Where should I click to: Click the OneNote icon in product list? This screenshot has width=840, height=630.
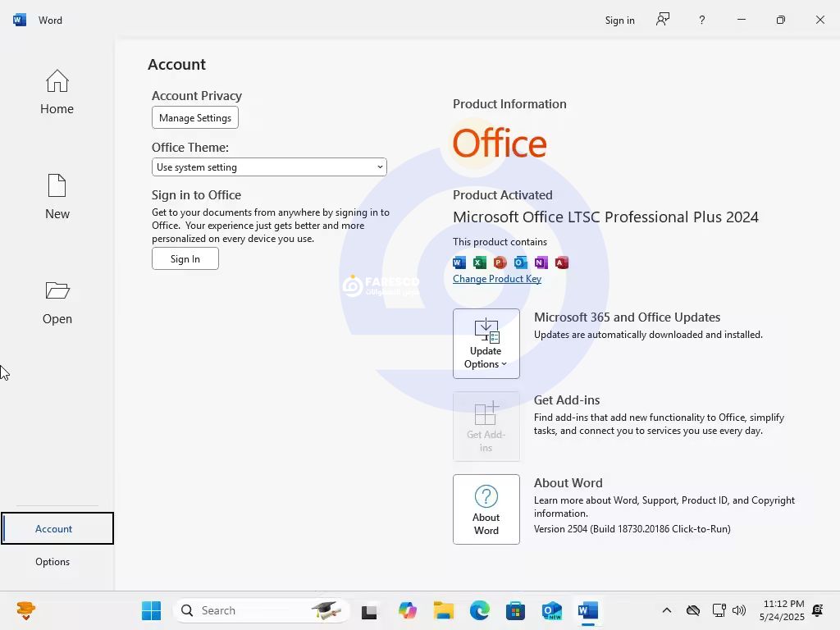tap(541, 262)
